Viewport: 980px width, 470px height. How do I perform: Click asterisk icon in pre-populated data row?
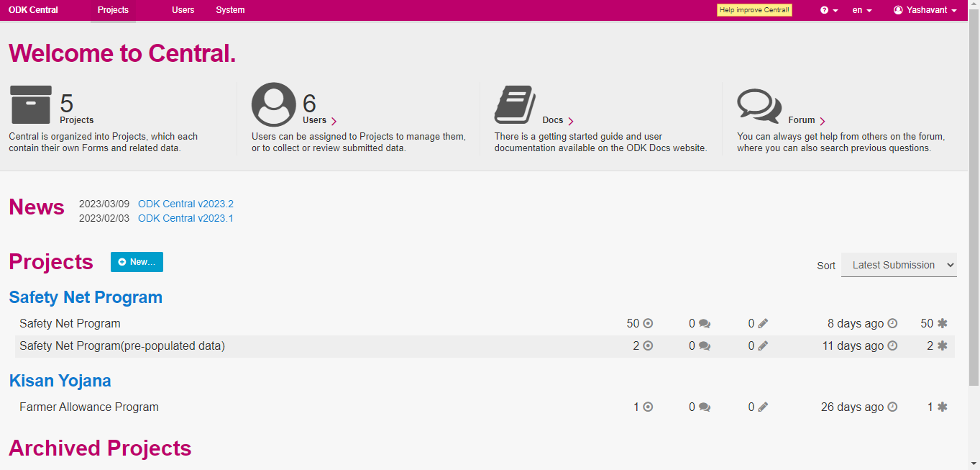(942, 346)
